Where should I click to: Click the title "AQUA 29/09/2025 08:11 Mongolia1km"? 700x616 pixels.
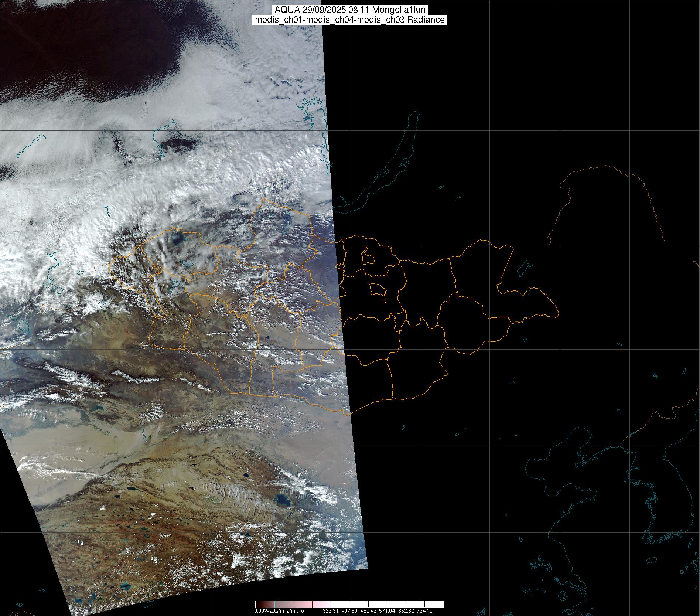pos(350,10)
